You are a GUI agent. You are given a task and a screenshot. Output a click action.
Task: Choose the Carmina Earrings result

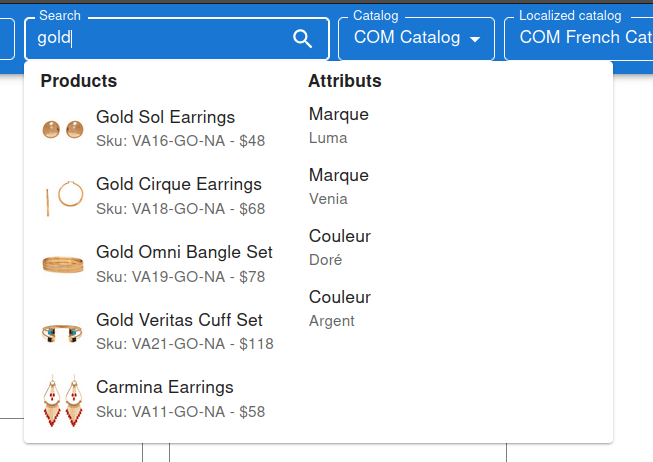164,388
